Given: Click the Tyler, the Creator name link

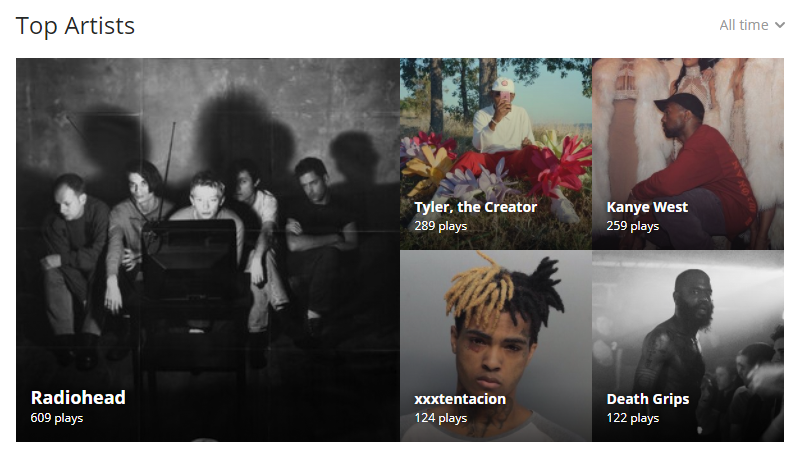Looking at the screenshot, I should click(475, 207).
